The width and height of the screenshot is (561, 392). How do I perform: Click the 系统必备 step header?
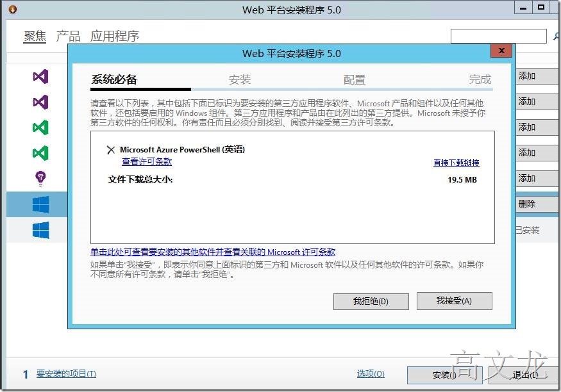pyautogui.click(x=114, y=79)
